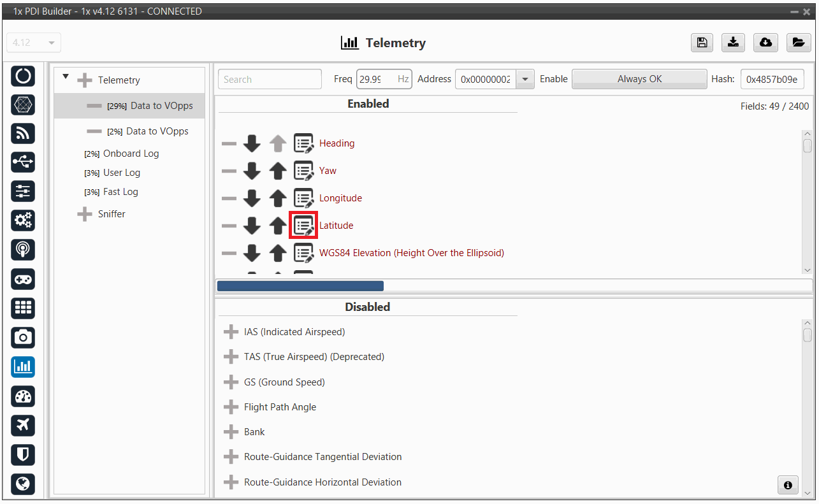Select Fast Log in the tree
The height and width of the screenshot is (504, 819).
click(120, 192)
